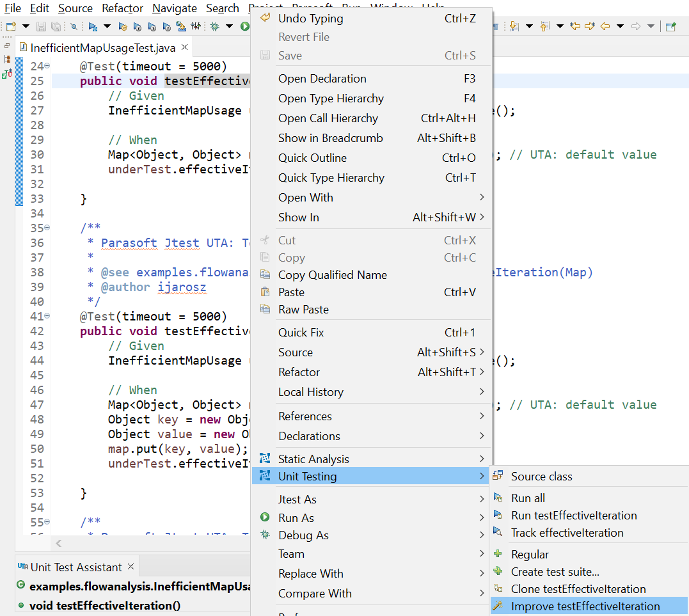Open the Previous Annotation dropdown arrow
The height and width of the screenshot is (616, 689).
click(x=560, y=26)
